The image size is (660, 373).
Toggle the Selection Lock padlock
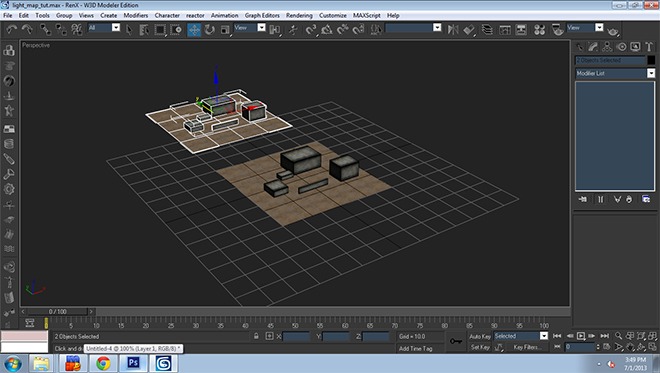click(256, 336)
